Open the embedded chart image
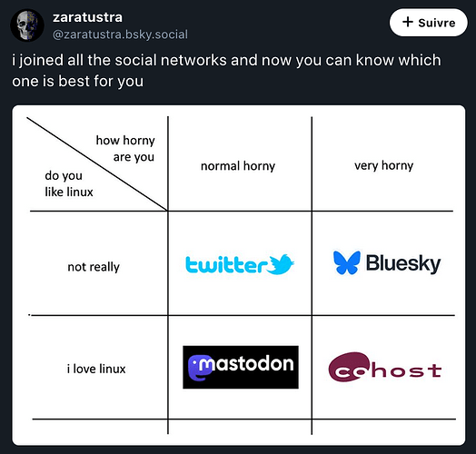Screen dimensions: 476x454 pos(239,275)
